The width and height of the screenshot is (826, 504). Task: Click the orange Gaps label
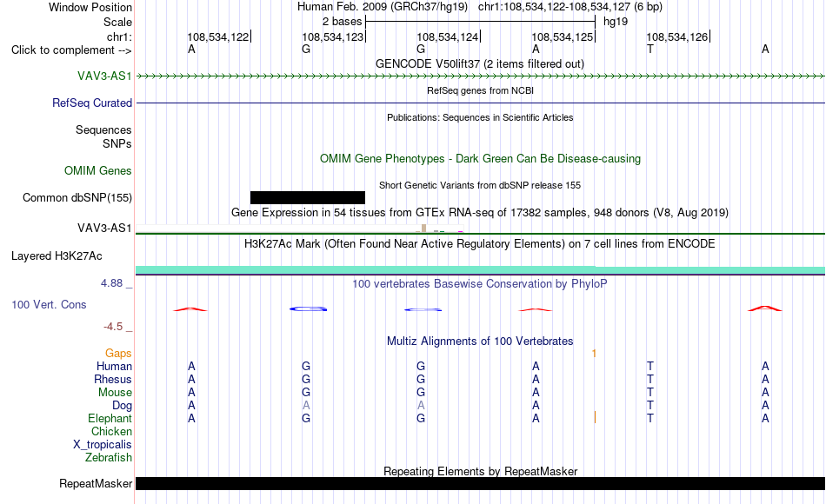(118, 354)
